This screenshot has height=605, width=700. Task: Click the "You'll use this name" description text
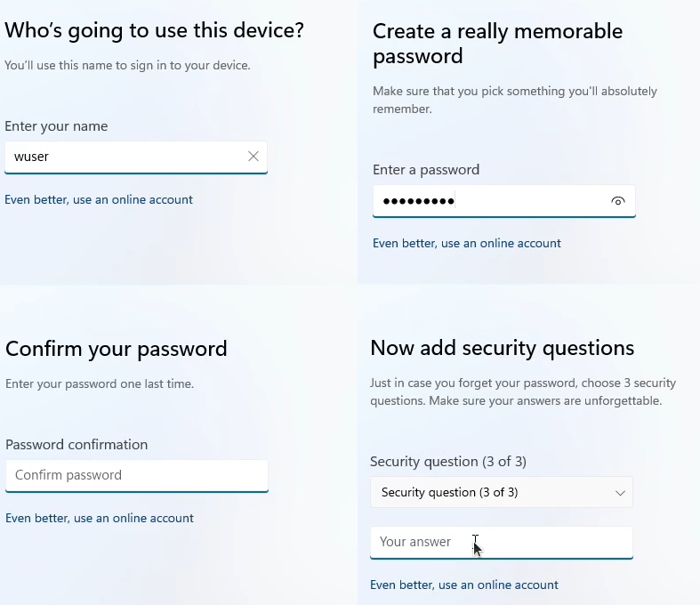(x=127, y=65)
